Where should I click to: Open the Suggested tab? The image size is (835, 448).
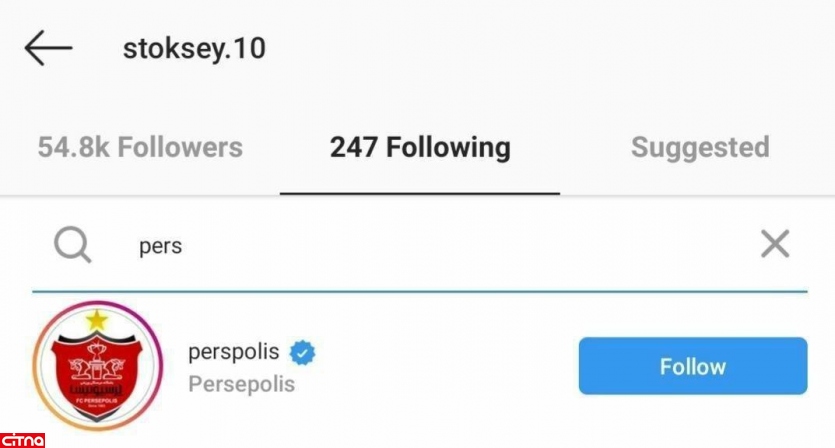700,148
